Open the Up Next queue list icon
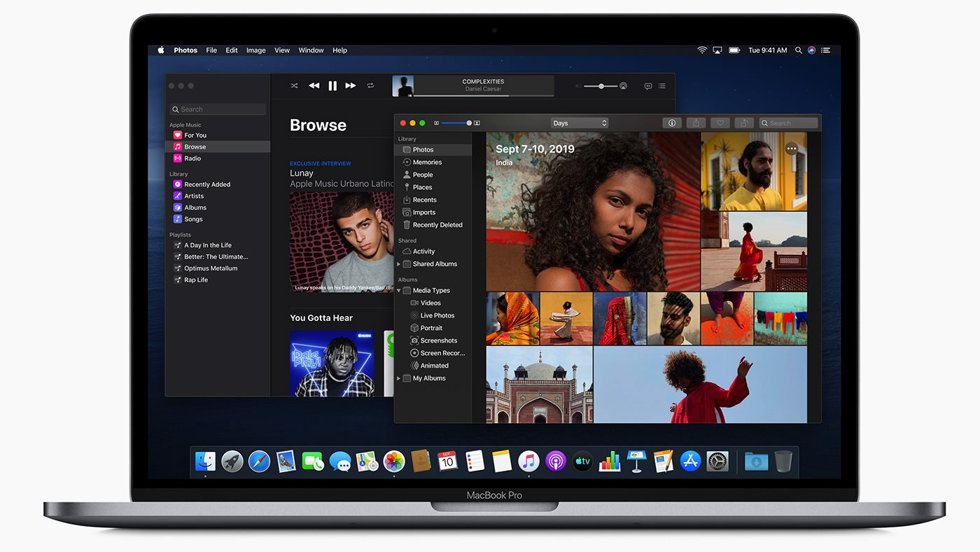The width and height of the screenshot is (980, 552). 661,86
